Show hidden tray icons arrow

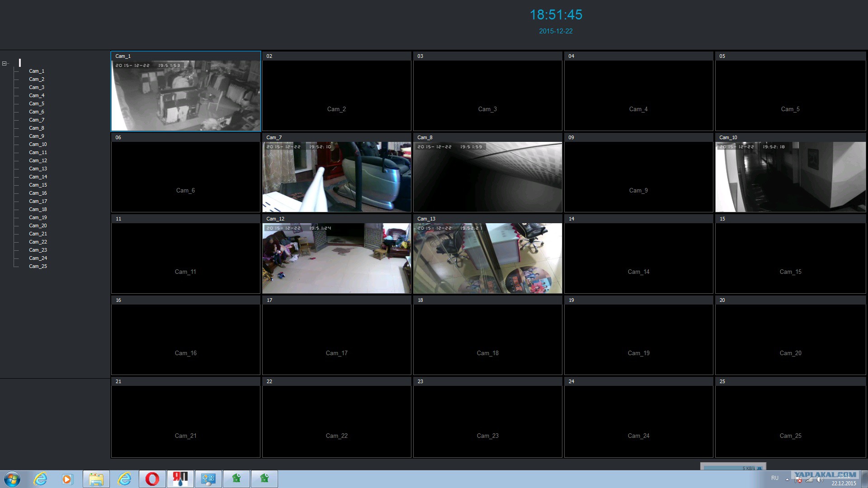(x=787, y=479)
